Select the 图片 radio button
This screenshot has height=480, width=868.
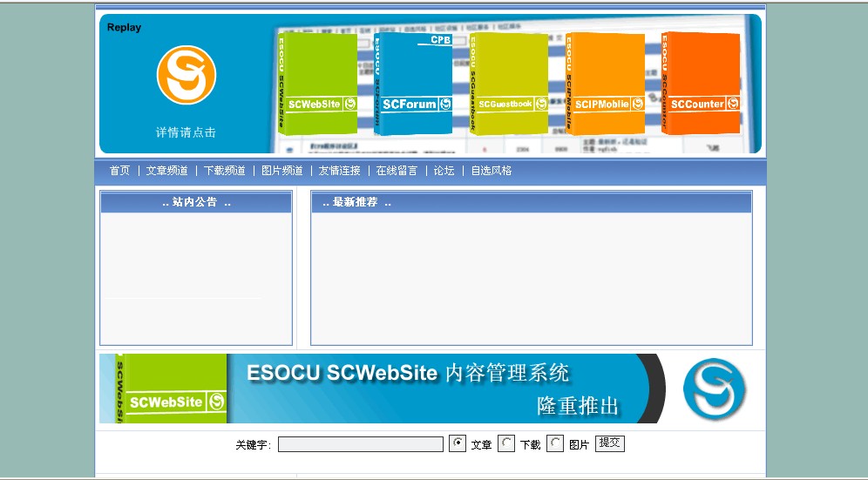pos(554,443)
